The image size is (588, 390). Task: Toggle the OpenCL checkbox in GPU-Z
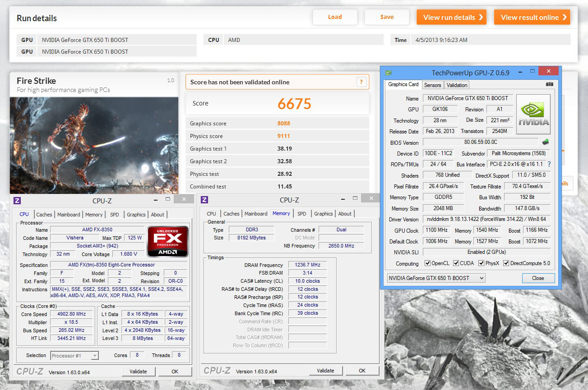pos(427,263)
